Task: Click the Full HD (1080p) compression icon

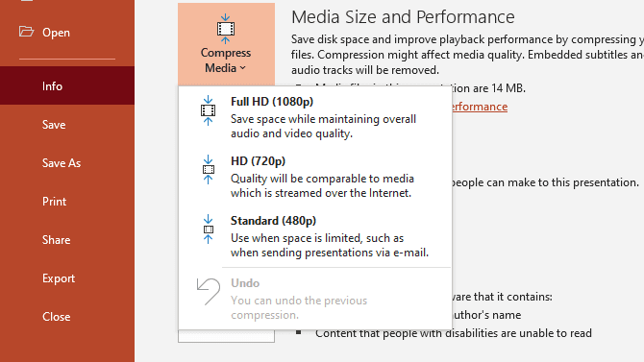Action: [x=209, y=110]
